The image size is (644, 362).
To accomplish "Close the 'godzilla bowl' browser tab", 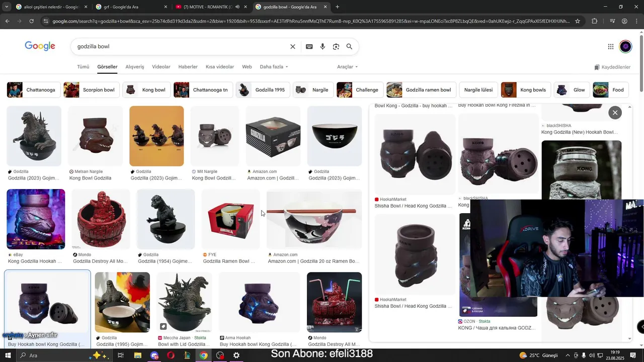I will pyautogui.click(x=325, y=7).
